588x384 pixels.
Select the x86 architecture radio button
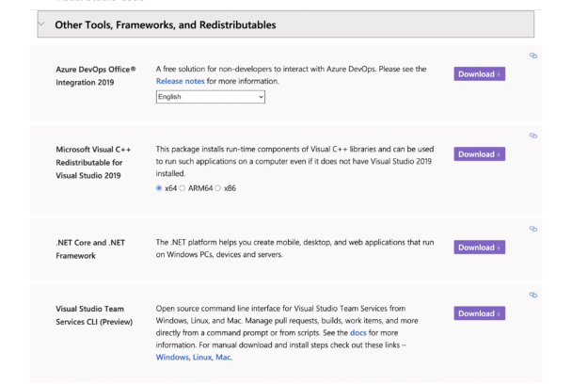click(x=218, y=188)
